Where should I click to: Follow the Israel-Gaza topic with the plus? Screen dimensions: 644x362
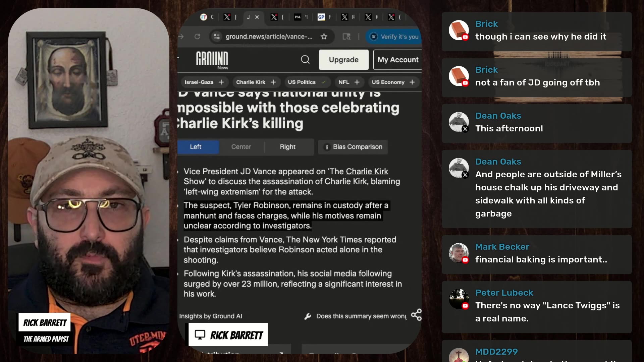pyautogui.click(x=221, y=82)
